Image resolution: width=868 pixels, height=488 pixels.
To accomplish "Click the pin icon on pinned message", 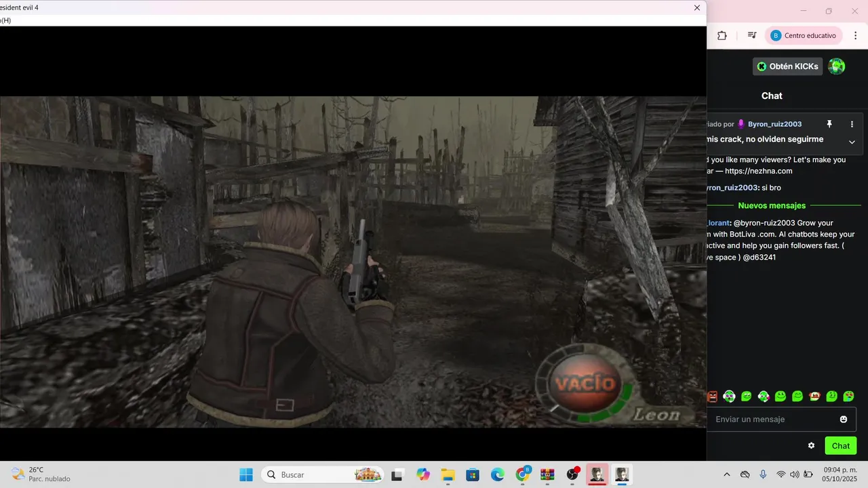I will click(829, 124).
